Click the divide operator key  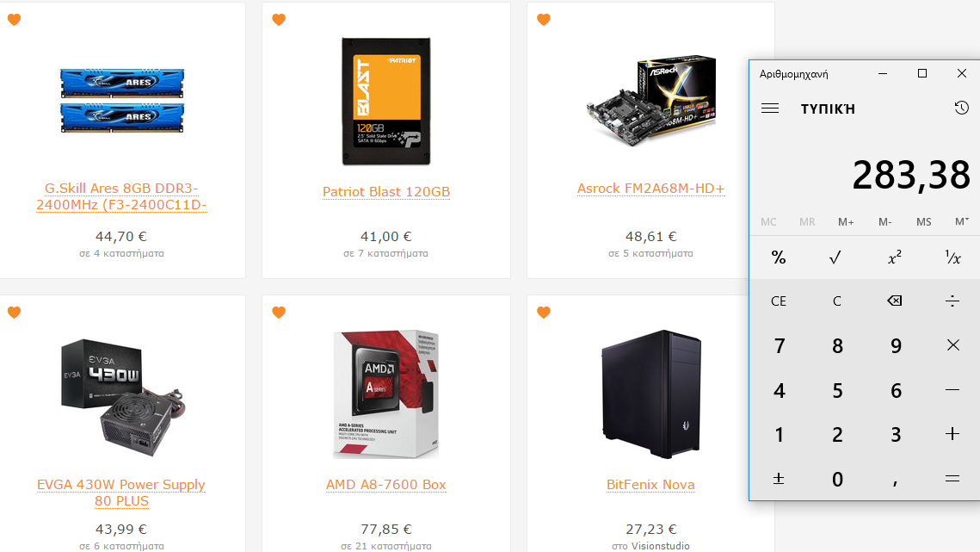tap(952, 301)
